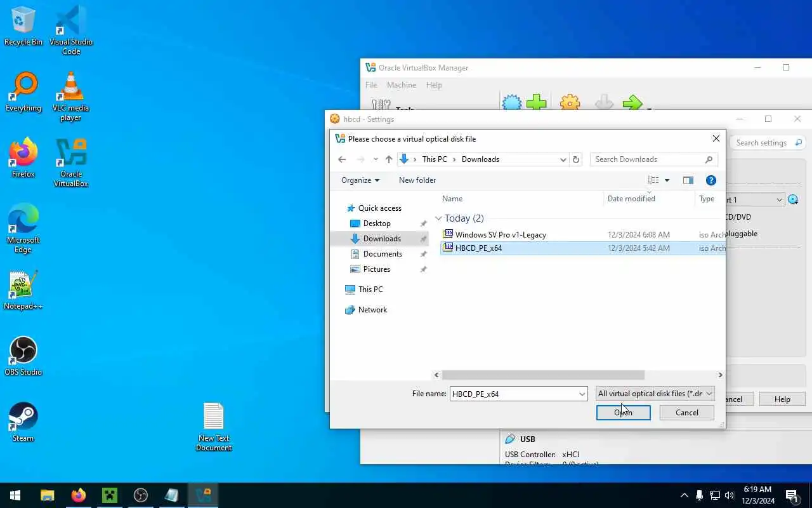Open the File menu in VirtualBox Manager
The image size is (812, 508).
click(x=371, y=85)
